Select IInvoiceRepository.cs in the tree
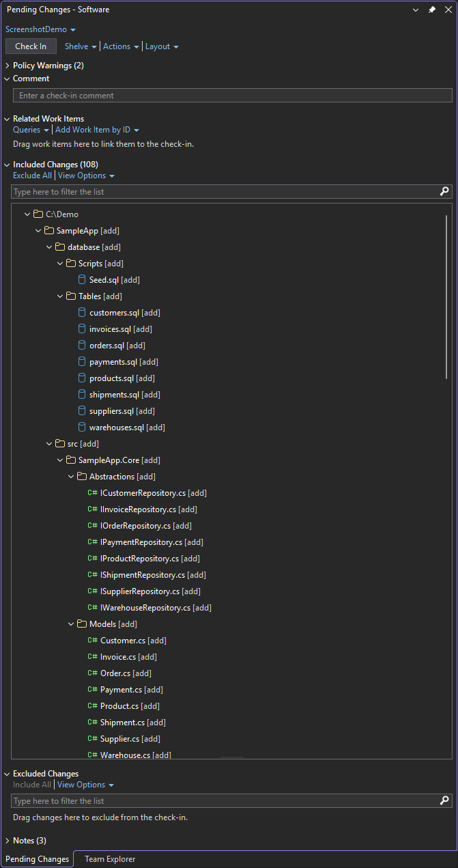 (149, 509)
